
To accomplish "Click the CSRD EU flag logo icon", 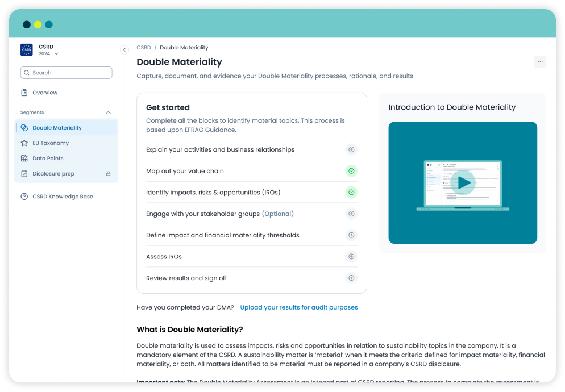I will [27, 50].
